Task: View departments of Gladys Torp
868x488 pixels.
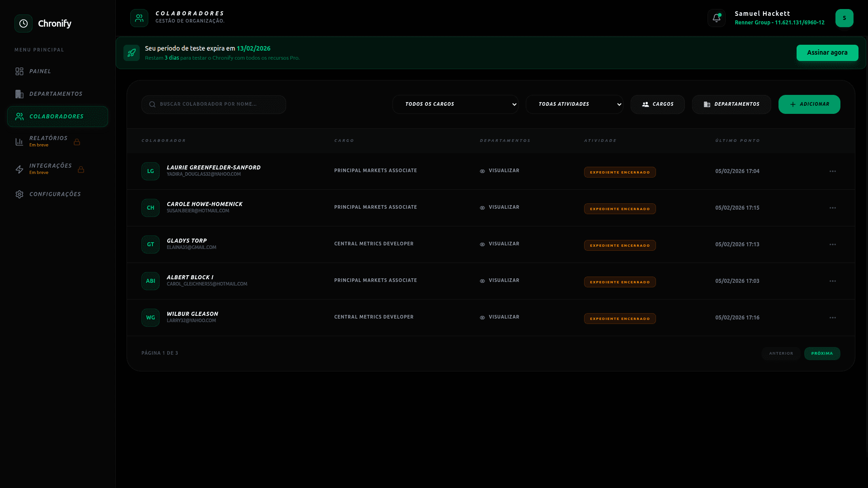Action: (x=500, y=244)
